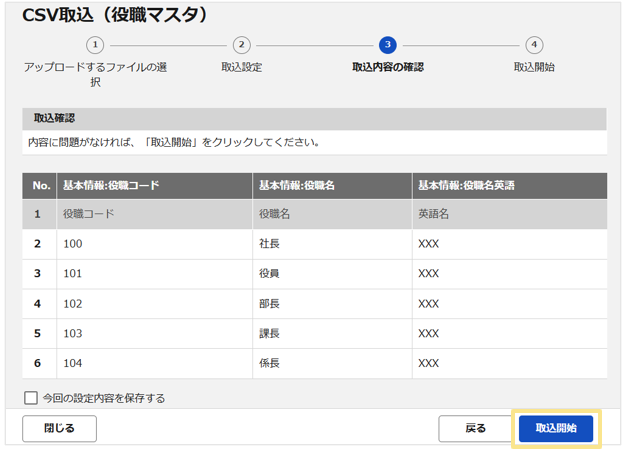Click 基本情報:役職コード column header

(154, 186)
